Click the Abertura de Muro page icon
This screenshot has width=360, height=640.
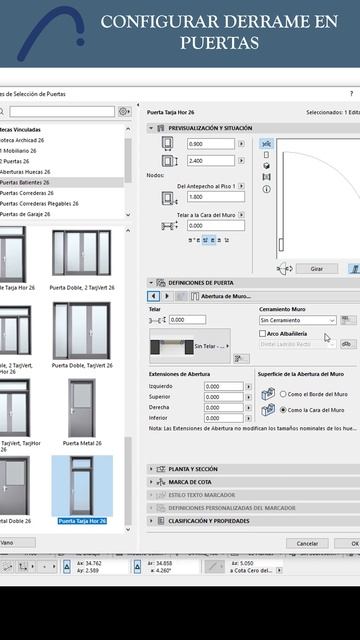point(195,296)
